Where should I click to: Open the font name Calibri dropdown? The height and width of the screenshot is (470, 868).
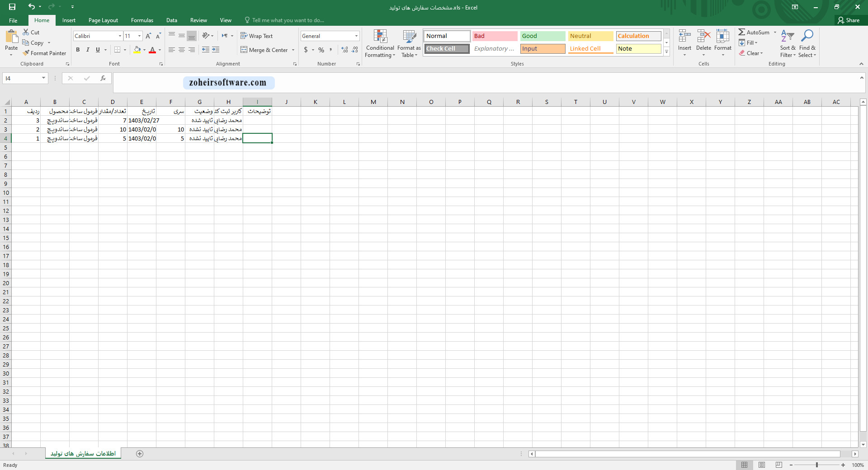120,36
